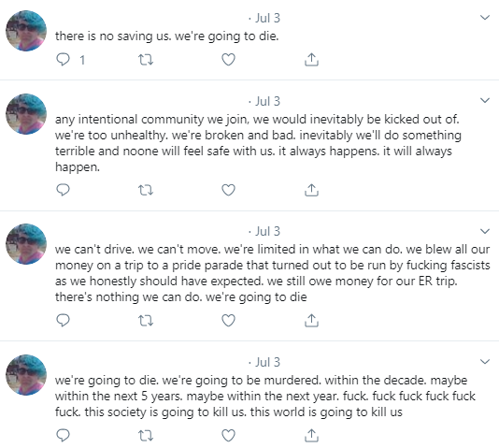Image resolution: width=499 pixels, height=448 pixels.
Task: Share the "intentional community" tweet
Action: point(311,190)
